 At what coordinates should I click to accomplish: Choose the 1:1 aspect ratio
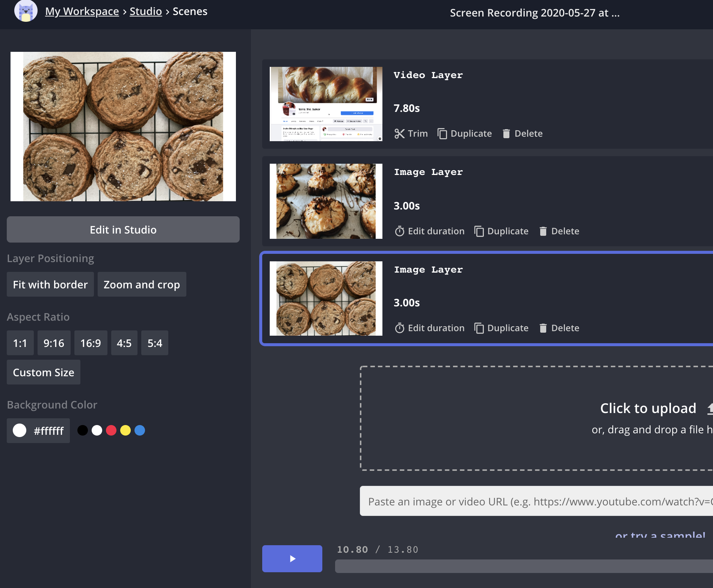(20, 343)
